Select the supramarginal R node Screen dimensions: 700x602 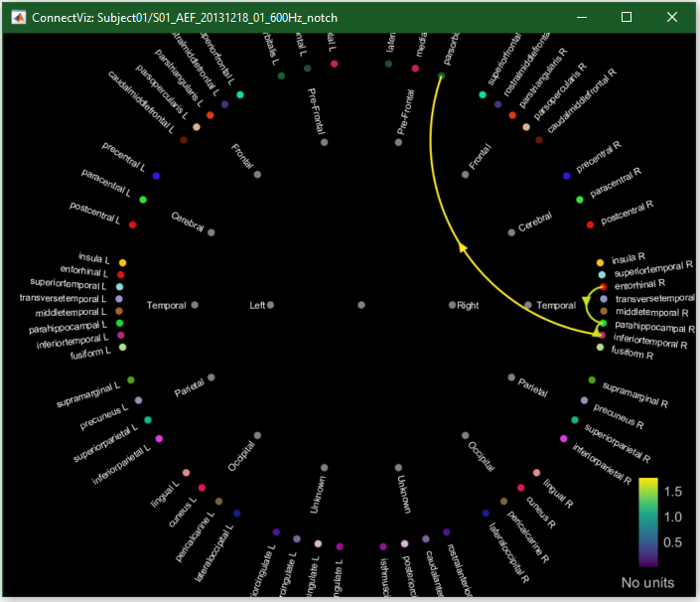click(592, 379)
